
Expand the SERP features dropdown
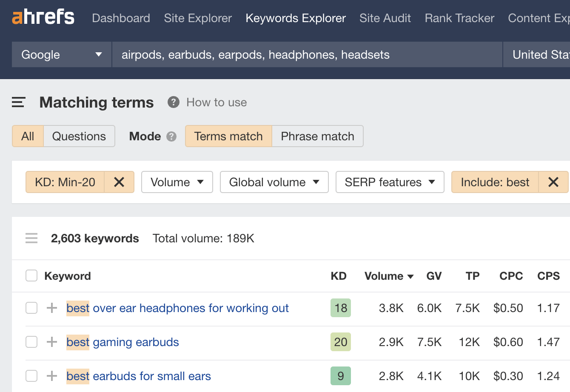pyautogui.click(x=389, y=182)
